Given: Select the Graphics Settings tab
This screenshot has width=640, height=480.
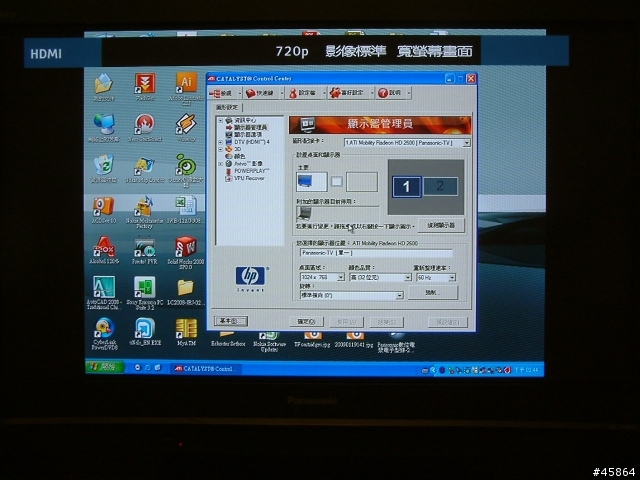Looking at the screenshot, I should pos(227,107).
